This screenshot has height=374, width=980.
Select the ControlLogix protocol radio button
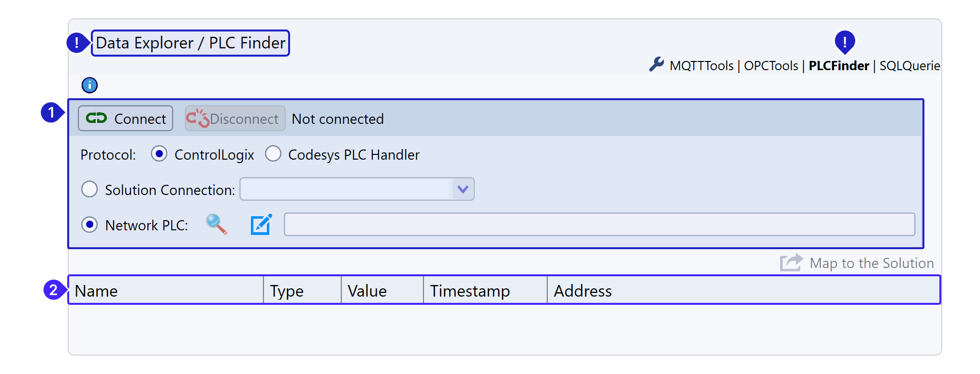click(x=159, y=154)
